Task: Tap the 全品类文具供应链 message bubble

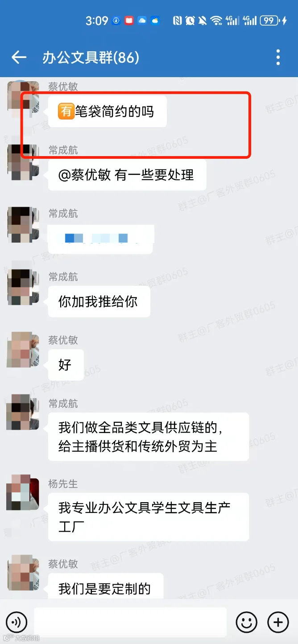Action: click(149, 437)
